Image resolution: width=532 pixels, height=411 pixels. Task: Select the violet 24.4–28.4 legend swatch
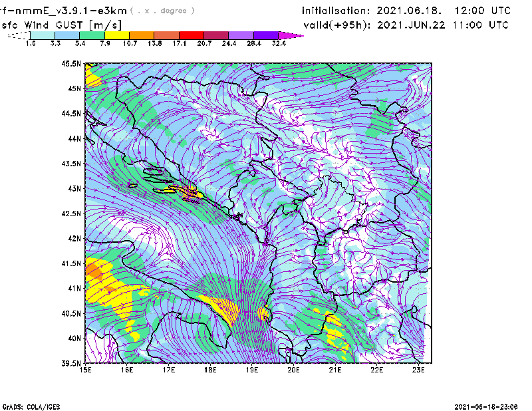tap(242, 35)
